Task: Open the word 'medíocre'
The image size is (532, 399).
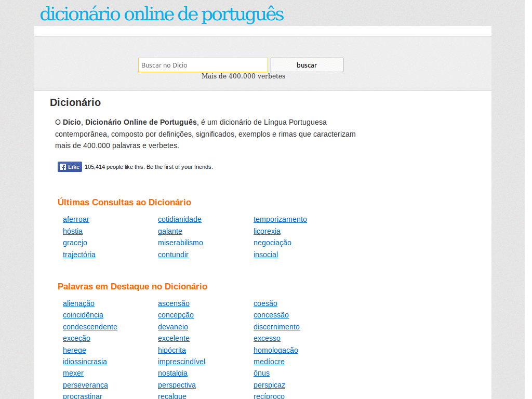Action: pyautogui.click(x=269, y=362)
